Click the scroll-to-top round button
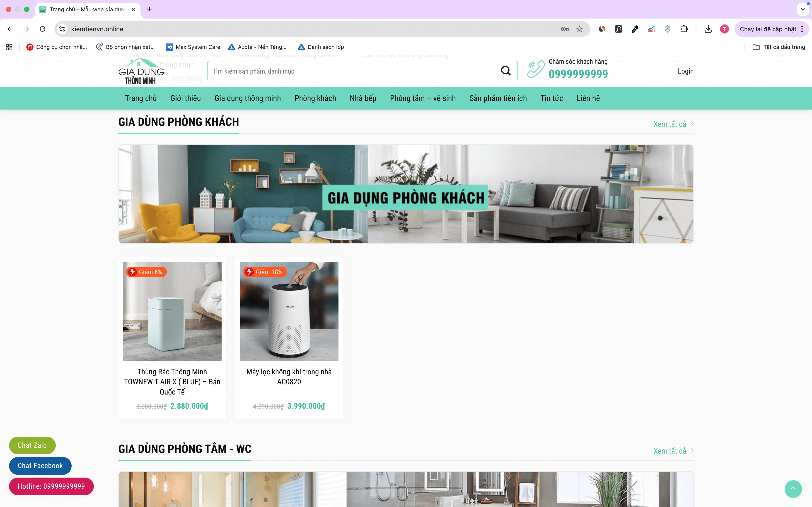The image size is (812, 507). click(793, 489)
